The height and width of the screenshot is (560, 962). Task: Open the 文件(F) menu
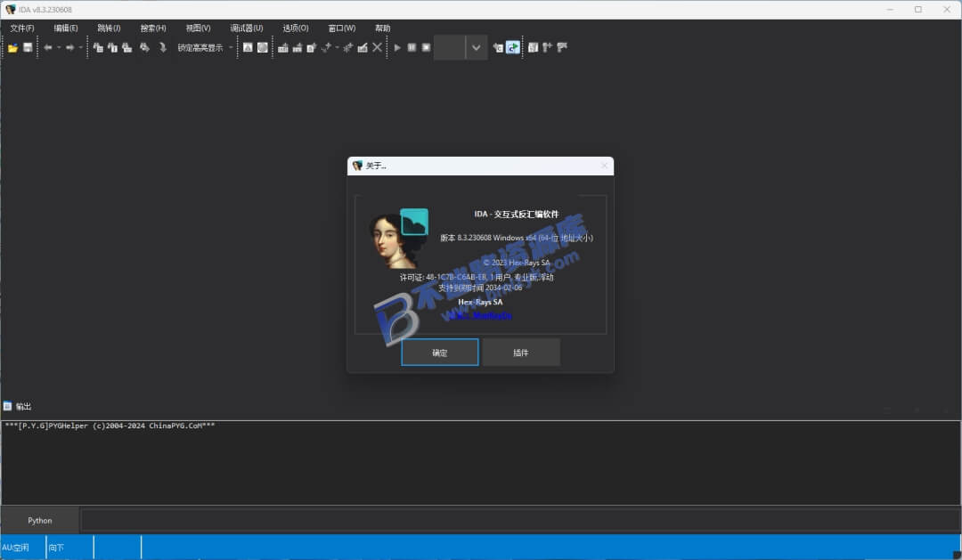22,28
